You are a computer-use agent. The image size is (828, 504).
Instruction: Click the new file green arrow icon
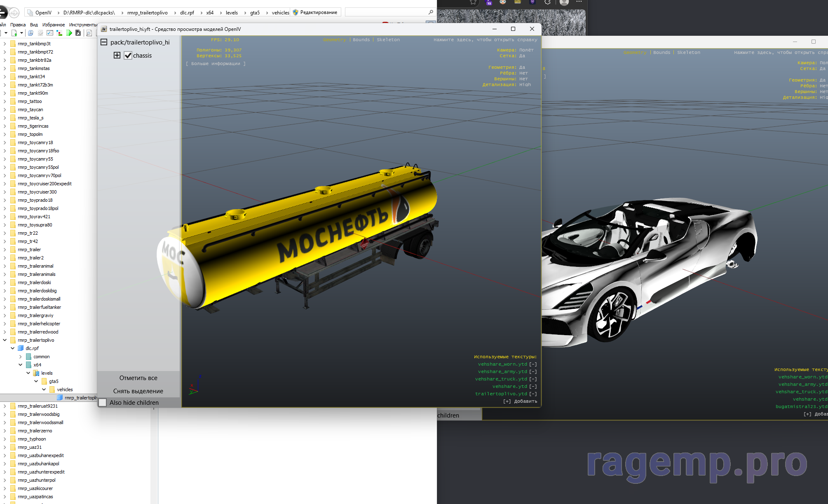(14, 33)
